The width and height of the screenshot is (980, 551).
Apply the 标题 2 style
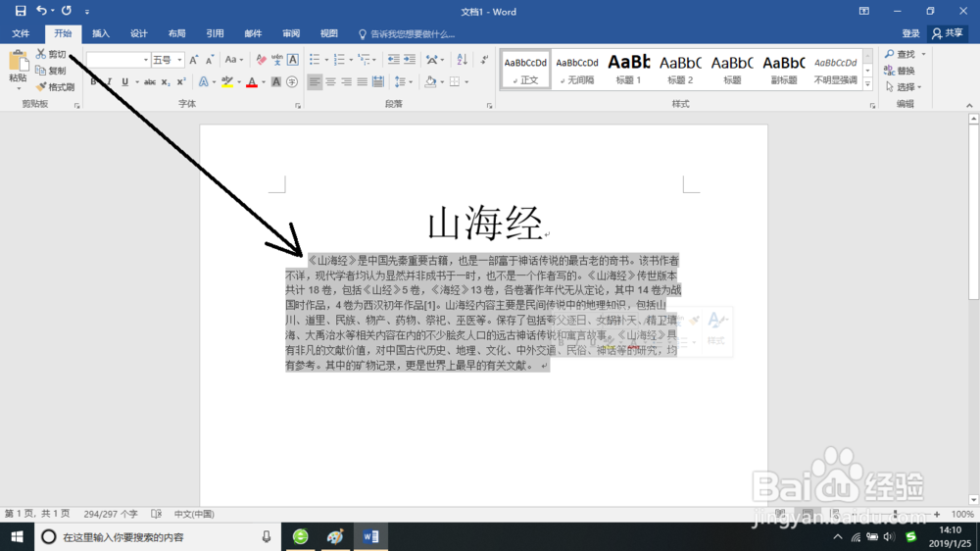(x=680, y=69)
